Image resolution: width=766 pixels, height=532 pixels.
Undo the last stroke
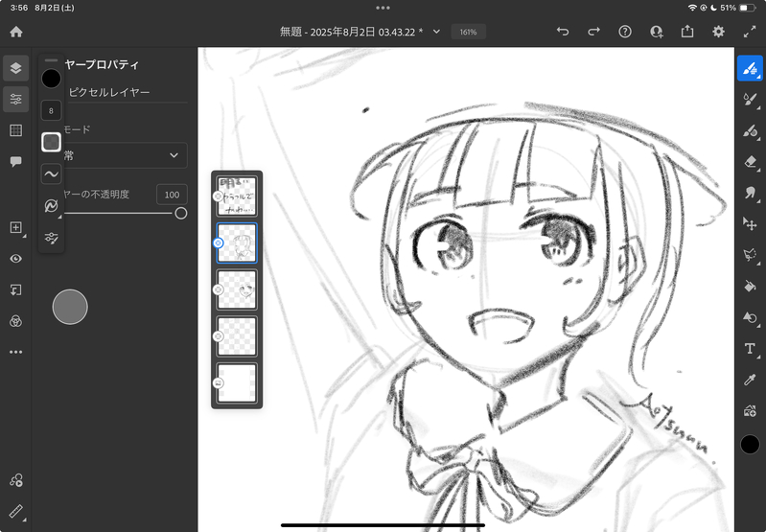coord(563,32)
